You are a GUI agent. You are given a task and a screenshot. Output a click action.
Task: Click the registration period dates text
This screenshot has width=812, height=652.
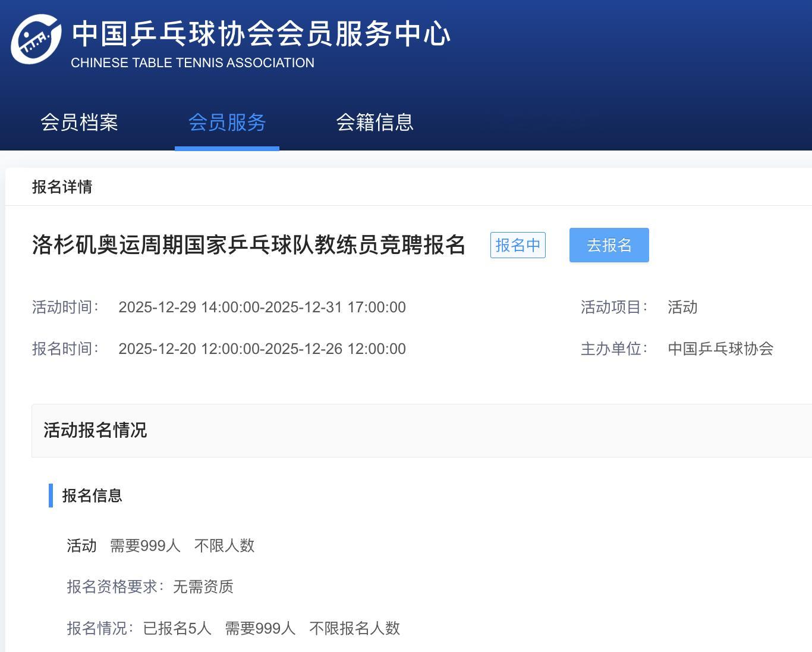coord(262,349)
